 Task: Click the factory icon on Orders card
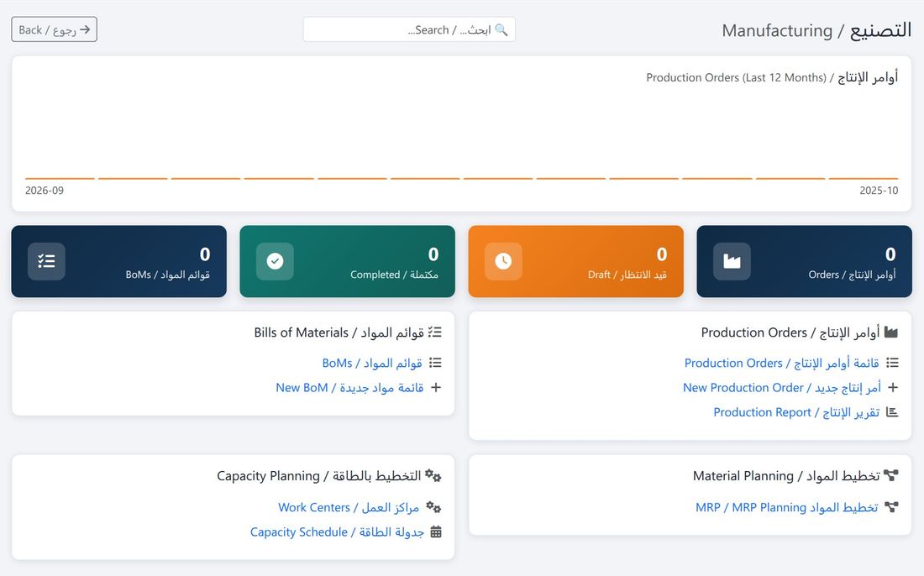[x=732, y=261]
